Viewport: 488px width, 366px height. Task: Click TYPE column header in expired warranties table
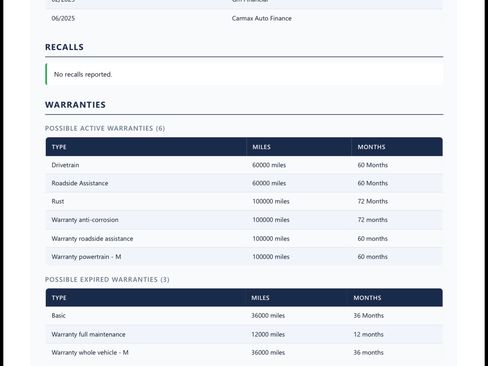[x=59, y=298]
